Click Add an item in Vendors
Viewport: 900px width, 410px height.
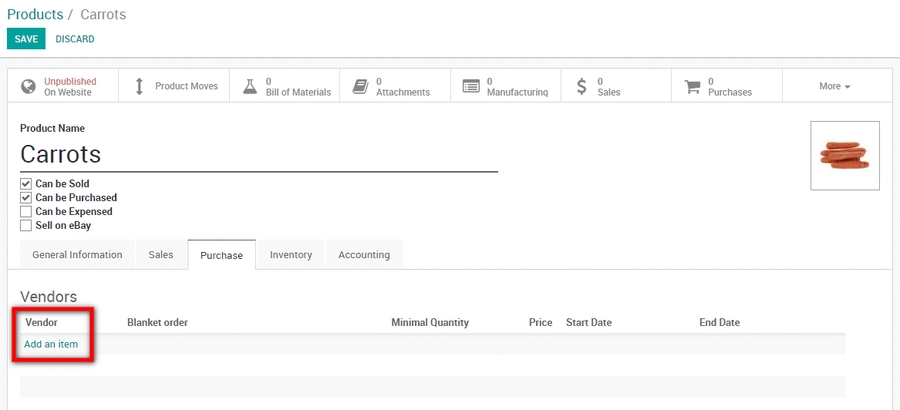tap(51, 345)
